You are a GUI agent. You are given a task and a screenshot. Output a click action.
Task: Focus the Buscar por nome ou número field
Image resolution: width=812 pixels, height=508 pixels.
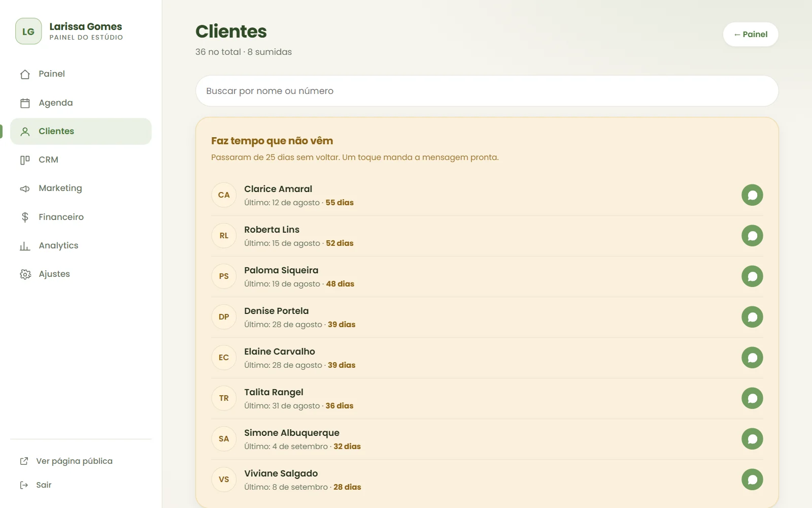pos(487,91)
